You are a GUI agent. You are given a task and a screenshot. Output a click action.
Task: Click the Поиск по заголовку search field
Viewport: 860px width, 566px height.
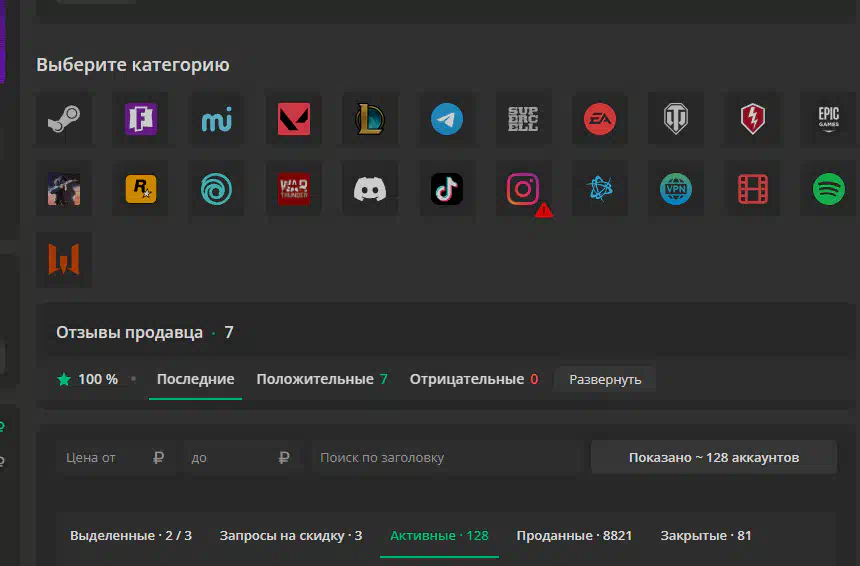[446, 457]
